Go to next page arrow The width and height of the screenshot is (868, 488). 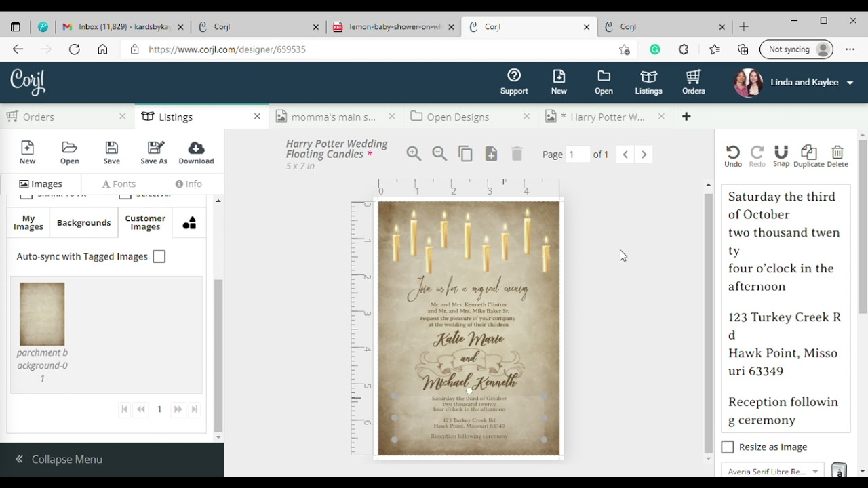tap(644, 155)
